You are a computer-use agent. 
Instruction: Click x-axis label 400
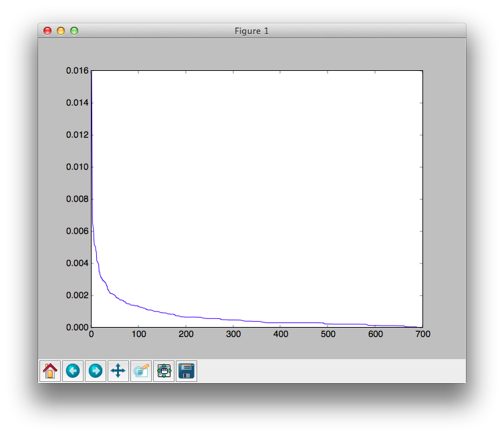[281, 334]
